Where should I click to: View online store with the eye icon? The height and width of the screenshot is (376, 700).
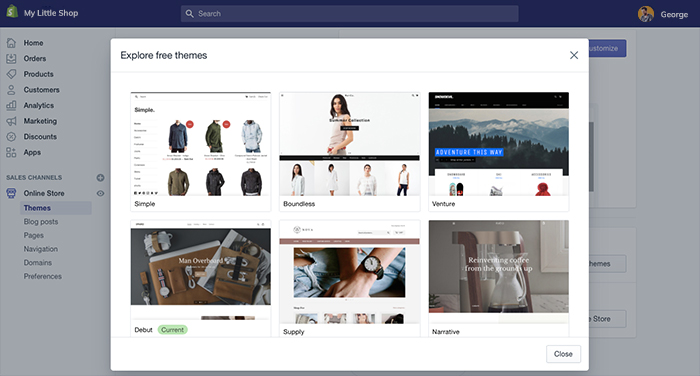[x=100, y=193]
